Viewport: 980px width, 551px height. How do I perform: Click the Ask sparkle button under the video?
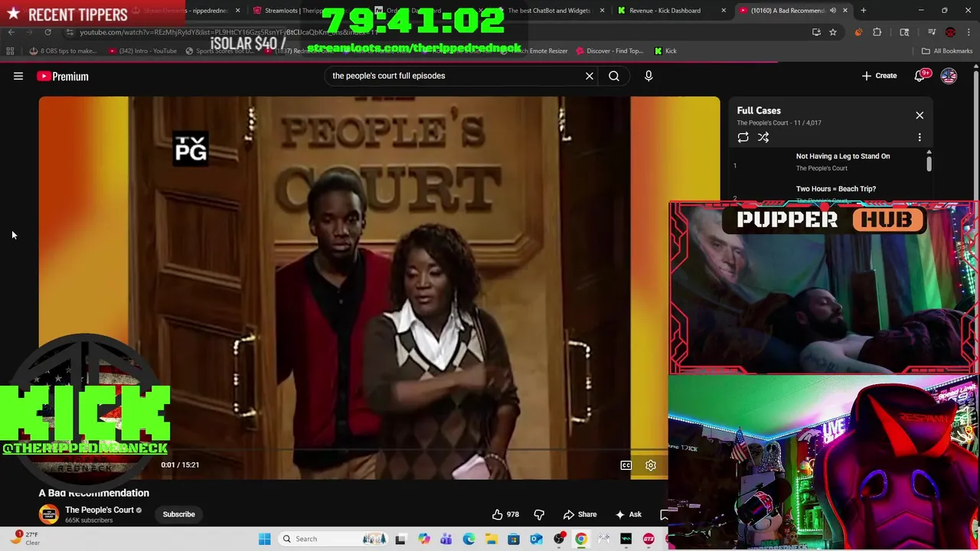628,514
